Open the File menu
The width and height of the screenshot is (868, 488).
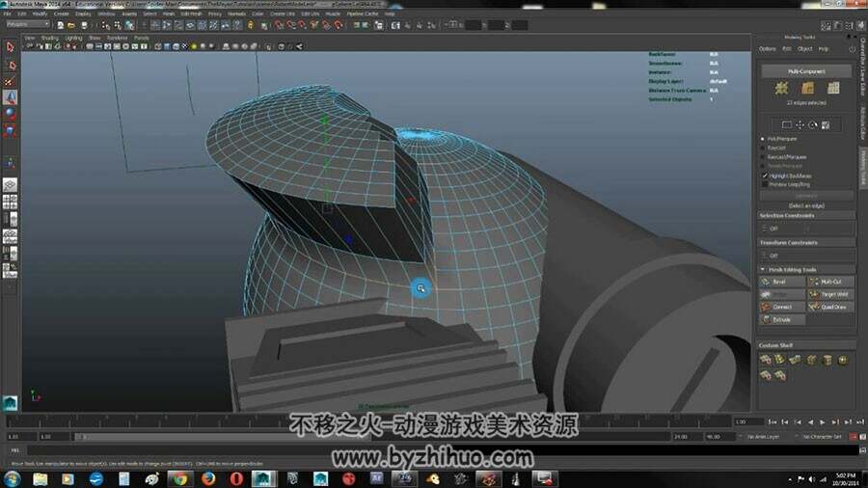pos(7,14)
